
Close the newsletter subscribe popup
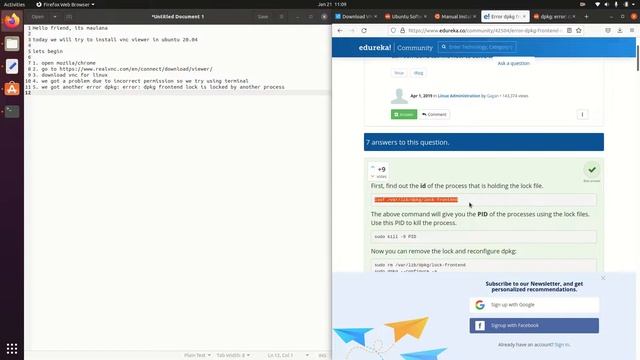tap(603, 278)
